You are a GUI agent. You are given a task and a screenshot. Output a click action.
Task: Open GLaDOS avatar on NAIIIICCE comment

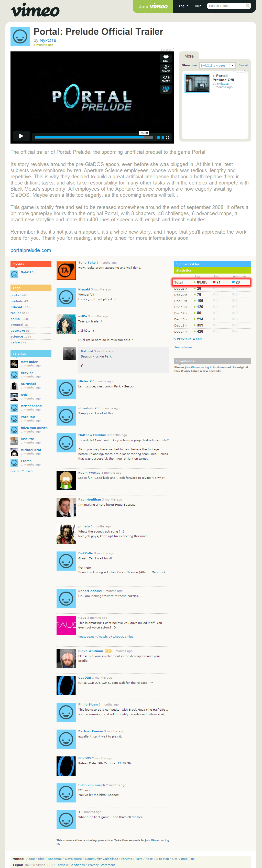(x=66, y=685)
